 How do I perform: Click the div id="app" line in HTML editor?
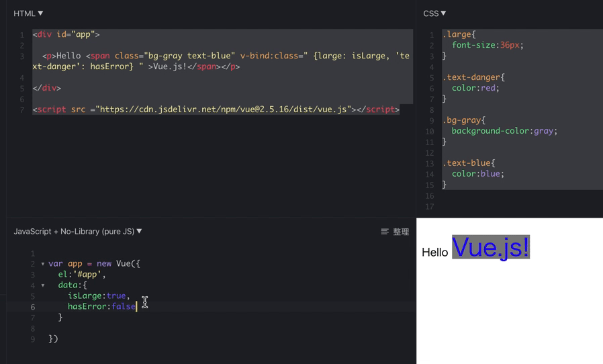(66, 34)
